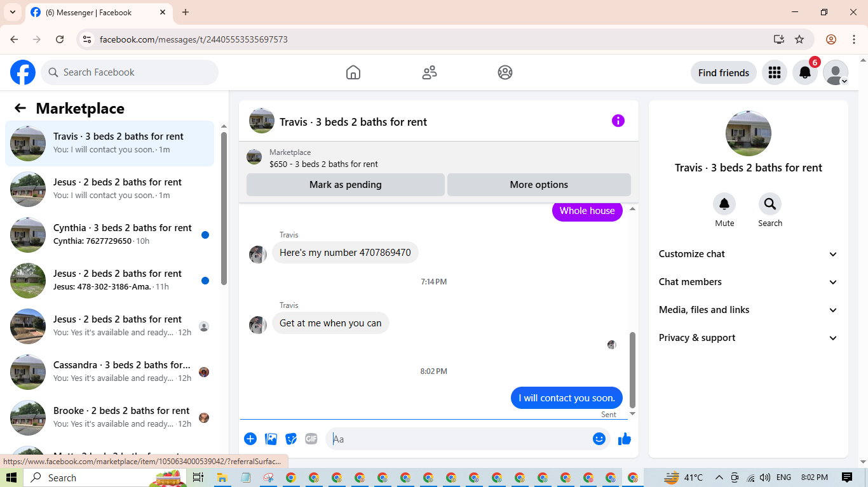
Task: Open the Groups icon in top navigation
Action: point(505,72)
